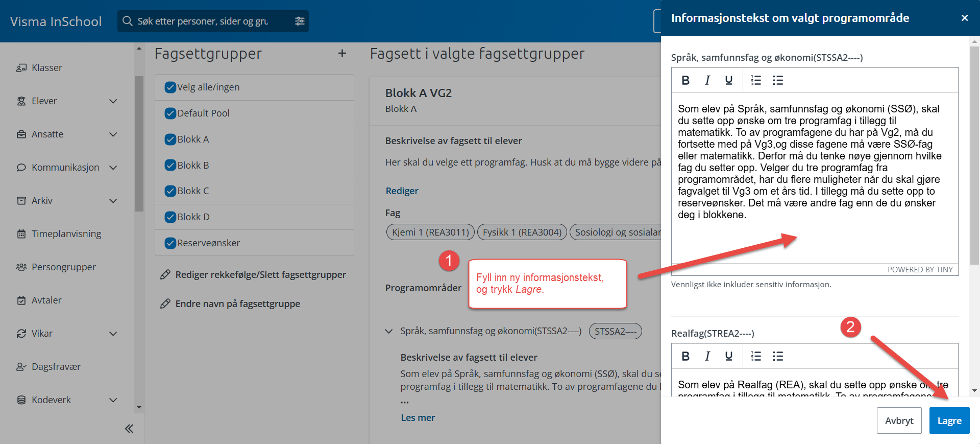Toggle italic in Språk, samfunnsfag editor
This screenshot has height=444, width=980.
[707, 80]
